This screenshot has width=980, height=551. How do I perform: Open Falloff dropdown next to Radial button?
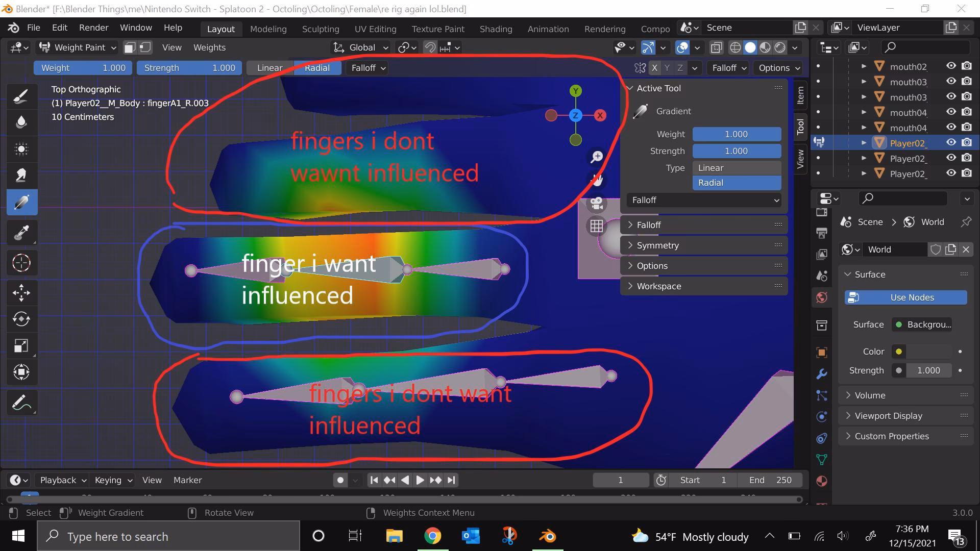367,68
